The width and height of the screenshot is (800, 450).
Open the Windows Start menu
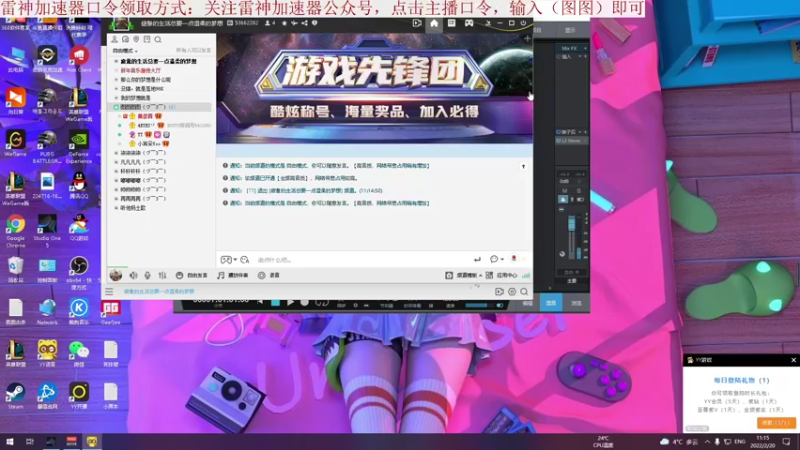9,441
